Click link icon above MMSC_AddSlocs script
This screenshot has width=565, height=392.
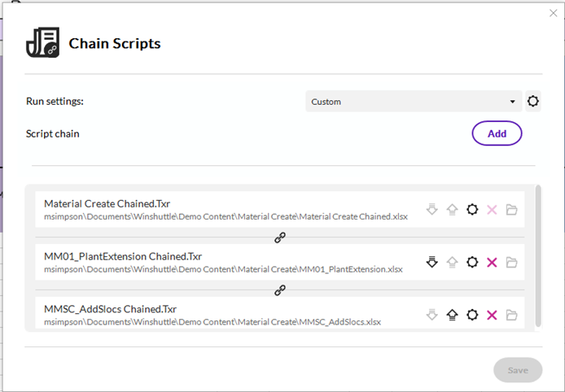pyautogui.click(x=280, y=290)
